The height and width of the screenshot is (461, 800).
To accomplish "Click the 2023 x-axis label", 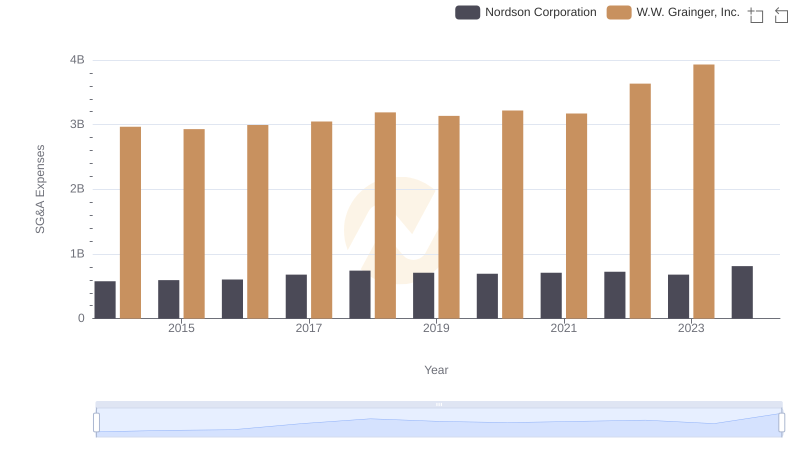I will [691, 328].
